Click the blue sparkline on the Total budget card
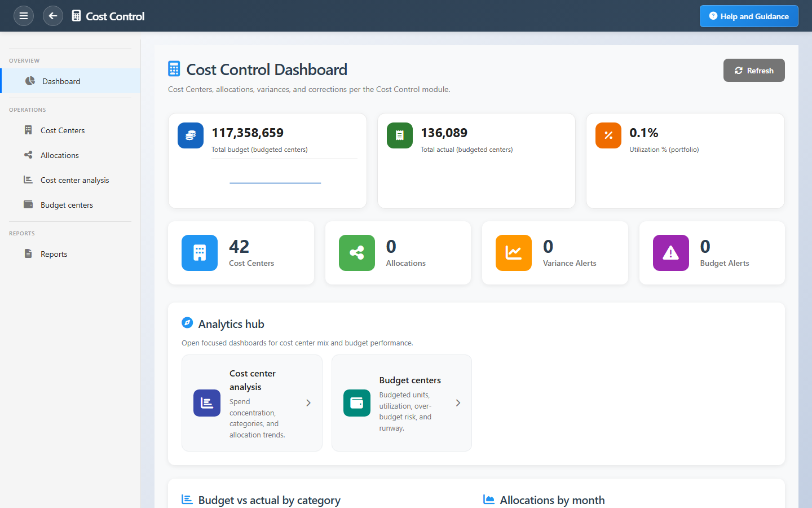 click(275, 183)
